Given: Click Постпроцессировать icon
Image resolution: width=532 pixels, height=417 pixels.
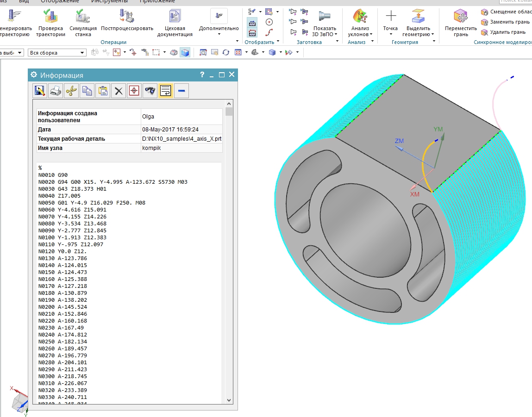Looking at the screenshot, I should click(x=127, y=19).
